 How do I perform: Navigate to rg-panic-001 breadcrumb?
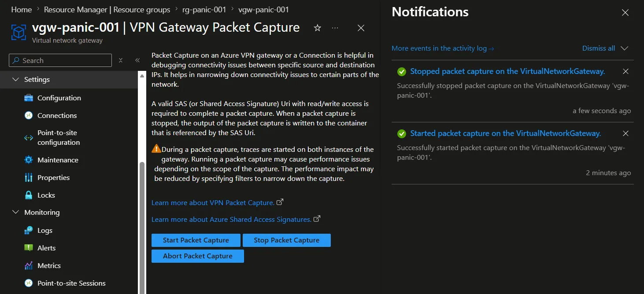pos(204,10)
